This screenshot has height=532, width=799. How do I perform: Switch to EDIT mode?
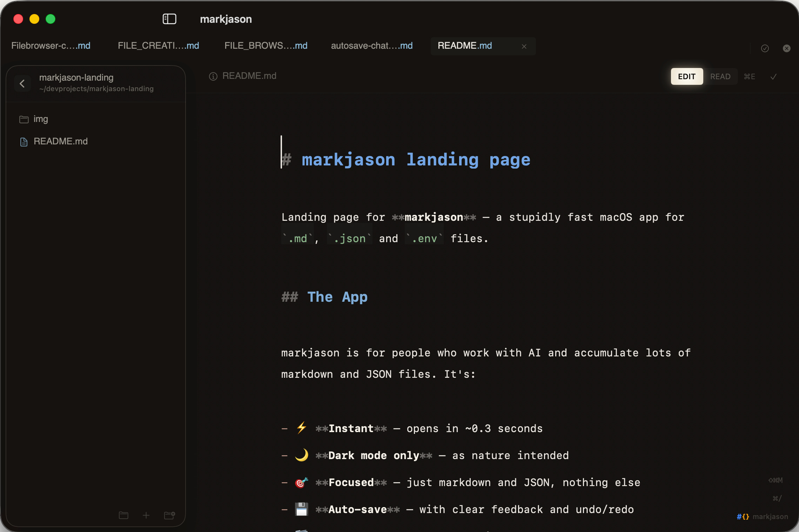click(x=686, y=76)
